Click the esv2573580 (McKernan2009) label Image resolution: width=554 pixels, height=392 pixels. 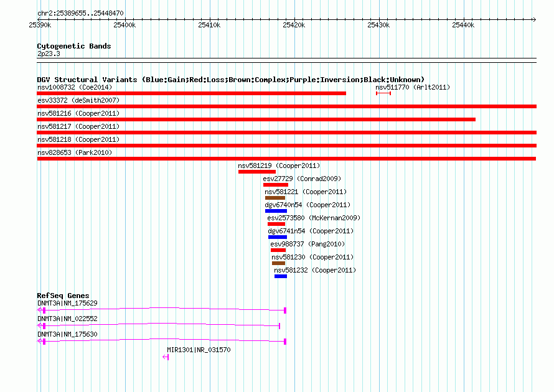point(314,218)
